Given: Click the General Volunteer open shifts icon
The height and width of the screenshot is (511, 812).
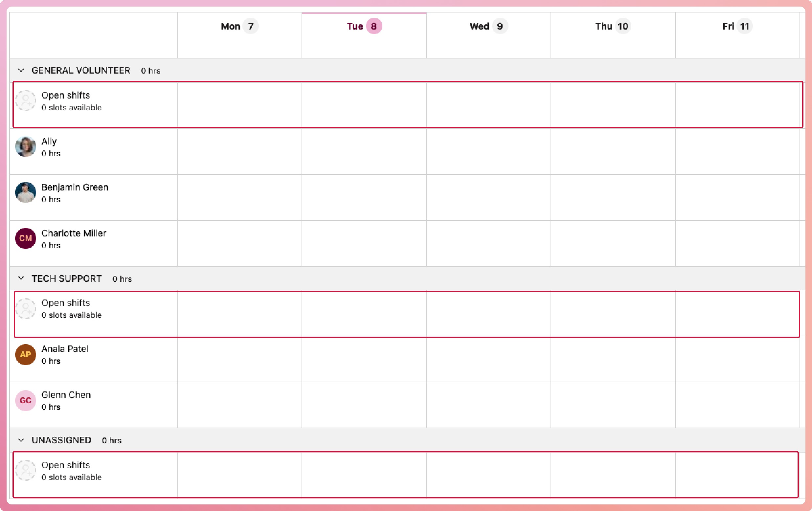Looking at the screenshot, I should click(x=26, y=100).
